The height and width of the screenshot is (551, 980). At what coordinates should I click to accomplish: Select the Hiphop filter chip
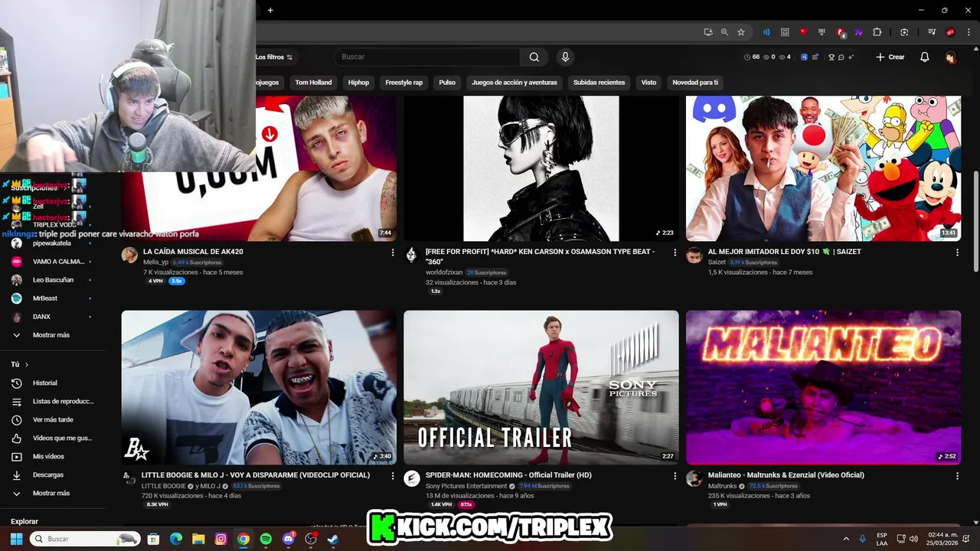358,83
